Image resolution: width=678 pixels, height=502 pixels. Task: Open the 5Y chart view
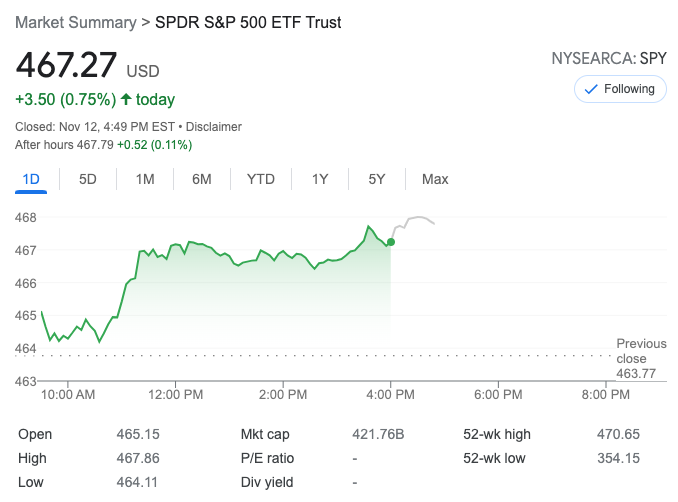point(377,179)
